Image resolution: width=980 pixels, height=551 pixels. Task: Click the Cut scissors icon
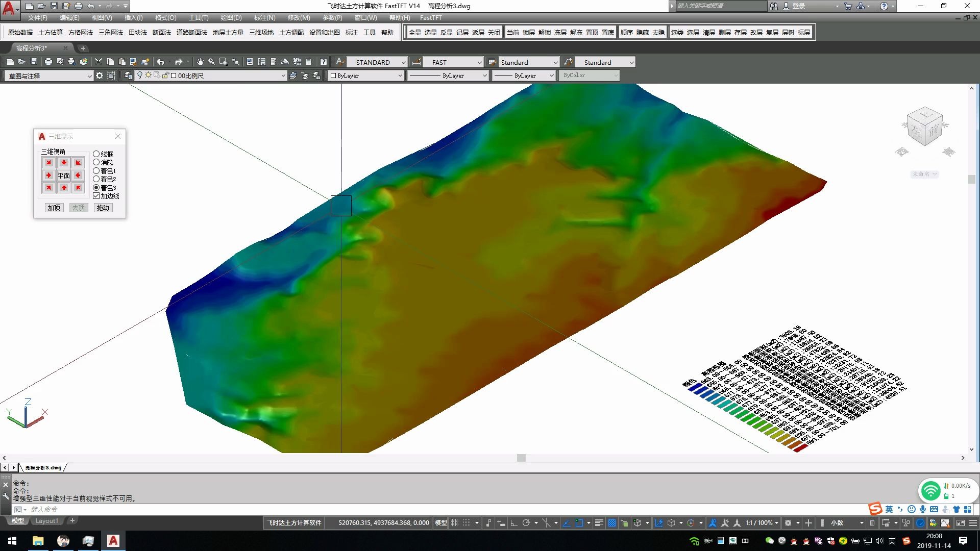pyautogui.click(x=98, y=62)
